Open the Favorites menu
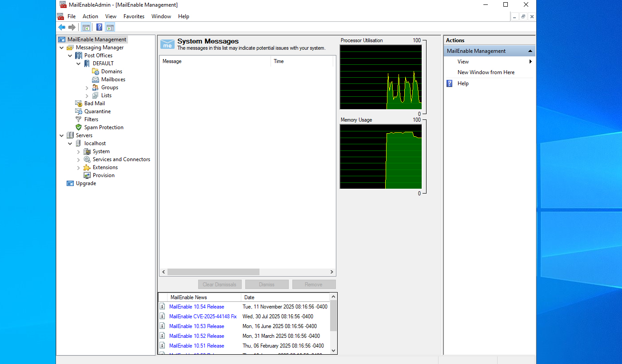This screenshot has width=622, height=364. point(134,16)
